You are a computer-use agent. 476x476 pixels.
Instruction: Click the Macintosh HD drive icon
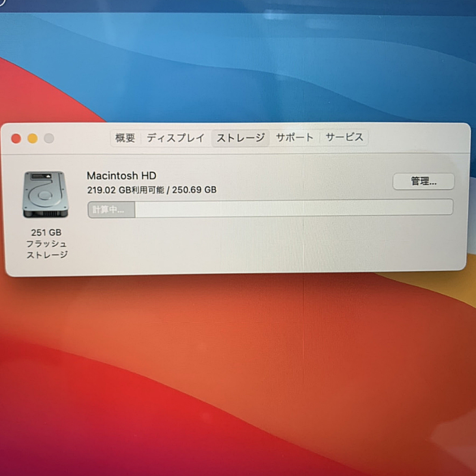pyautogui.click(x=45, y=194)
